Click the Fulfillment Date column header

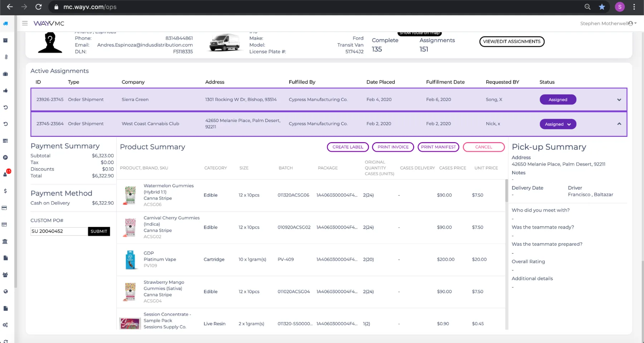445,82
